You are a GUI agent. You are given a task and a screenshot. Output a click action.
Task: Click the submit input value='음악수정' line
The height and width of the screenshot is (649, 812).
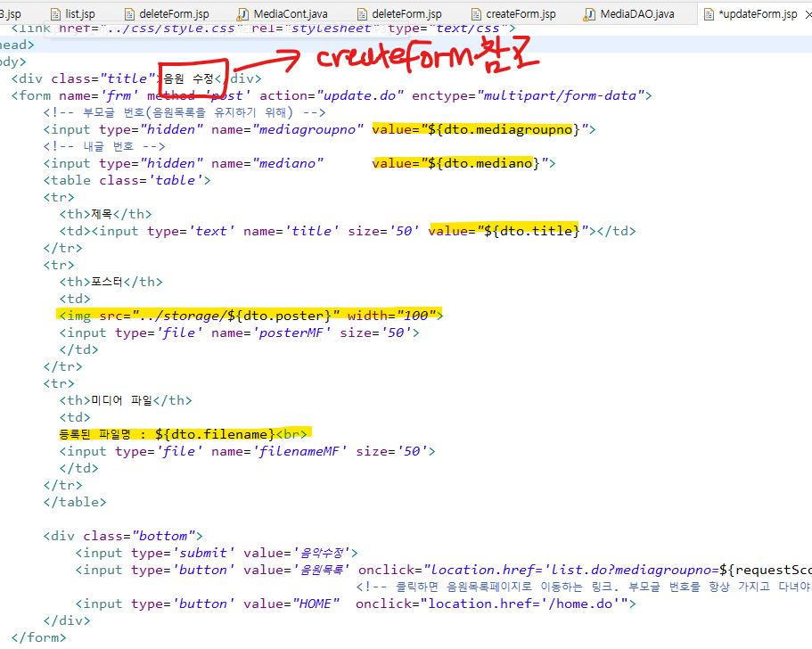(217, 554)
